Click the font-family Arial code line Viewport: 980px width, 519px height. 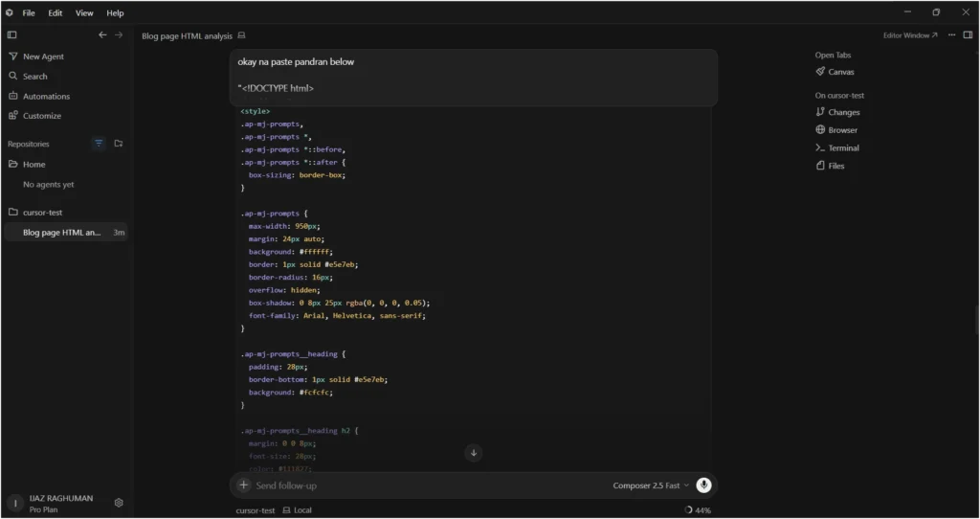tap(337, 316)
